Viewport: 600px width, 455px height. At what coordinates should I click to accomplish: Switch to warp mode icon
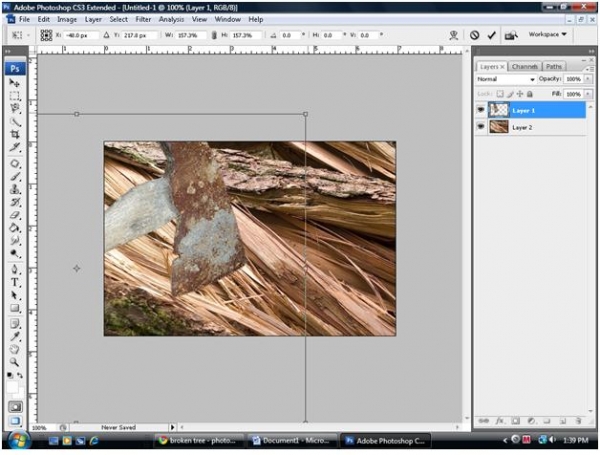tap(454, 36)
